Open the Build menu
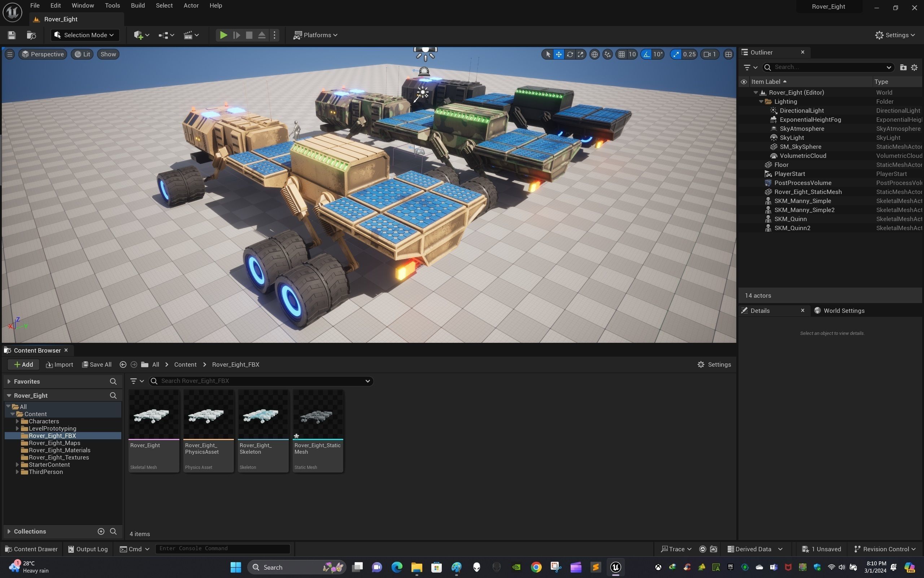924x578 pixels. coord(138,6)
